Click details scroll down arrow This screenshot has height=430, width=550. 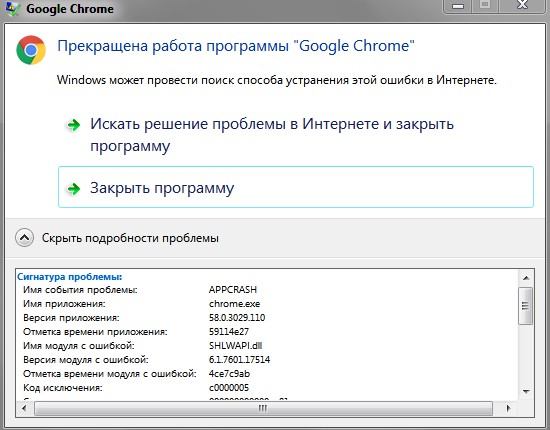point(526,391)
